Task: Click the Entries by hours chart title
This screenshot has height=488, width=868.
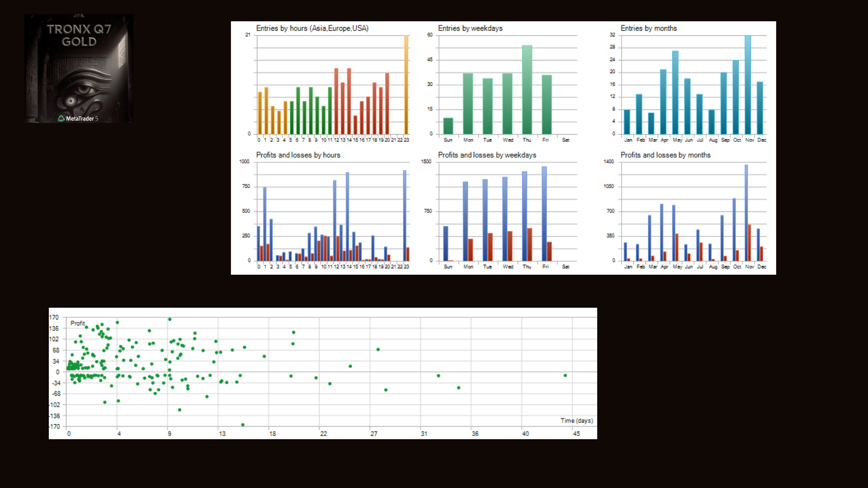Action: (x=312, y=28)
